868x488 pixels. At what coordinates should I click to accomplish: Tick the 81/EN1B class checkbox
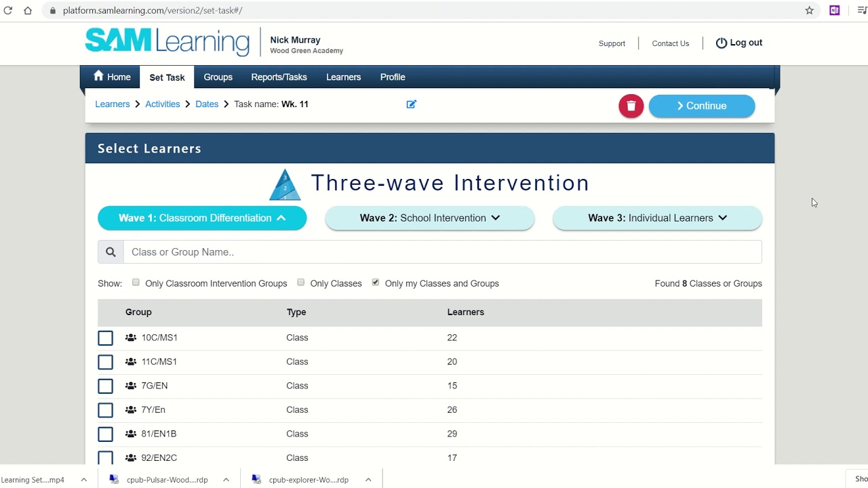[105, 434]
